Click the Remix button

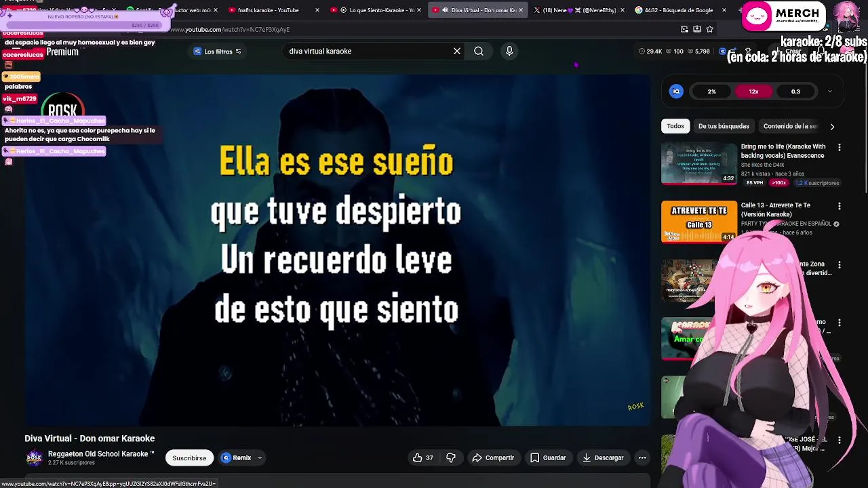pos(236,458)
